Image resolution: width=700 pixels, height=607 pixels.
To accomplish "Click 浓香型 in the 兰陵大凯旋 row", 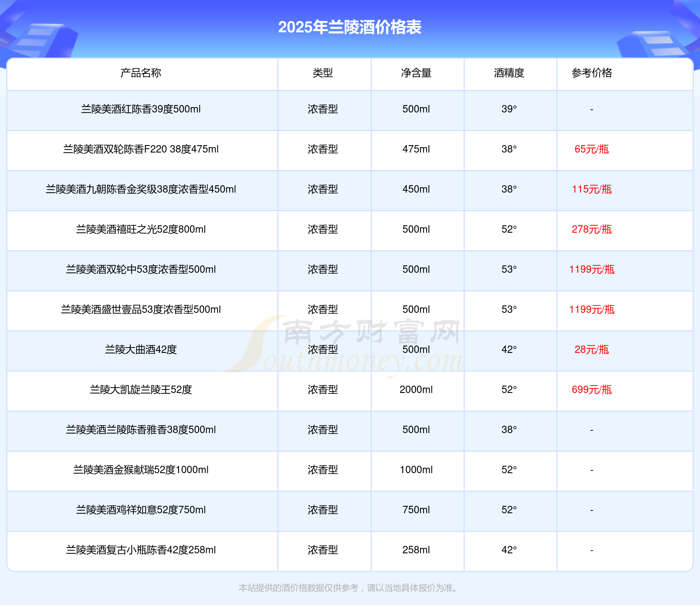I will 323,389.
